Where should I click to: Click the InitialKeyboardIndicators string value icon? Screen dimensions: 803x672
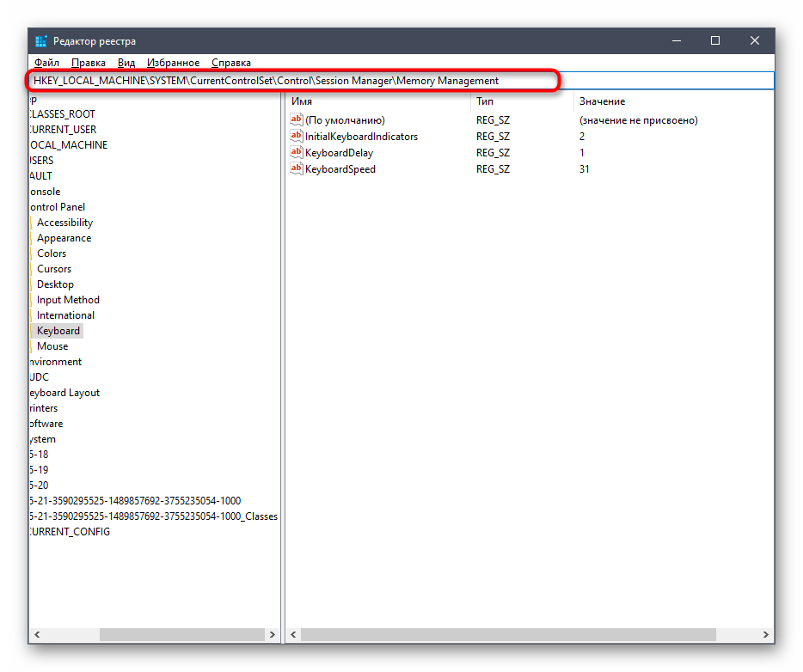click(297, 137)
